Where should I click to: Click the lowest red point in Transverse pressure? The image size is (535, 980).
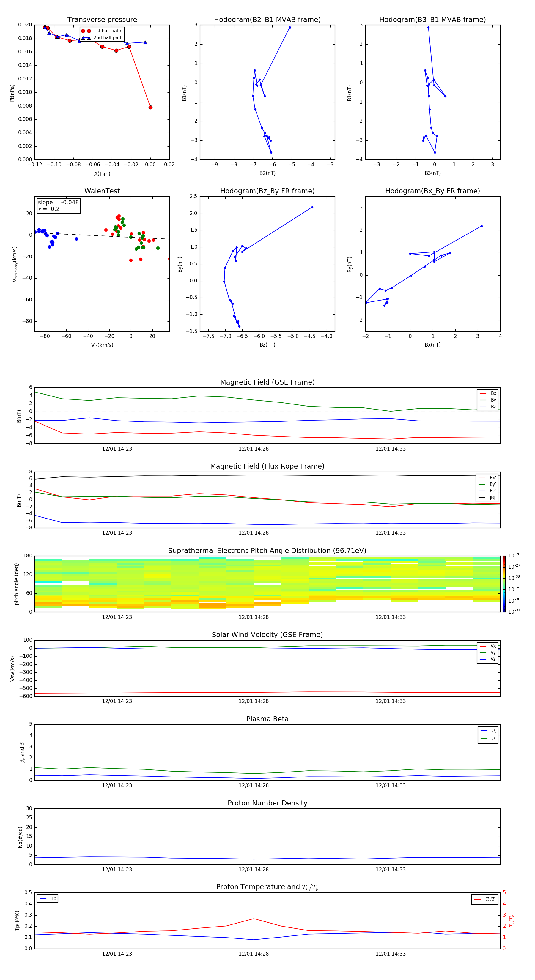click(150, 107)
